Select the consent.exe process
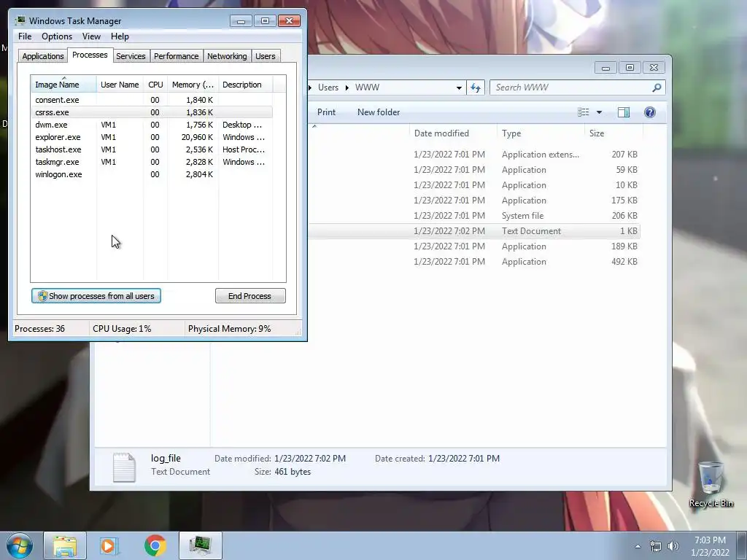This screenshot has height=560, width=747. (x=152, y=100)
